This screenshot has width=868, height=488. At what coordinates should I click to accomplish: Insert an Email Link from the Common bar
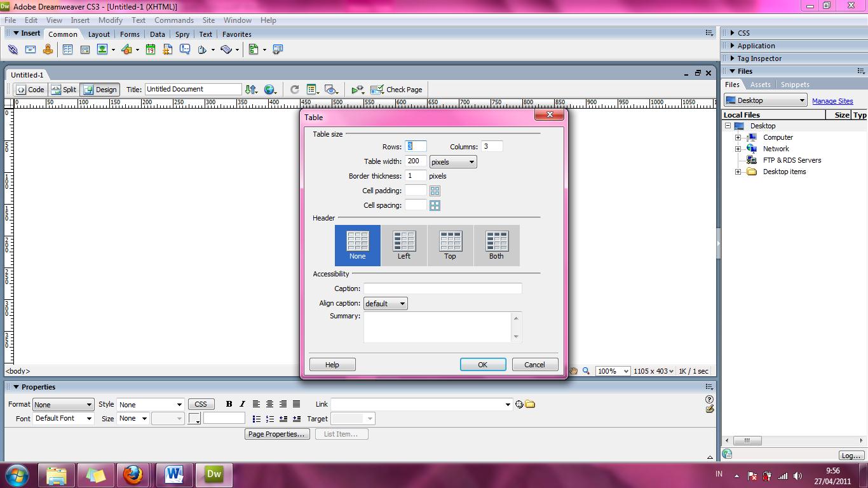[31, 49]
